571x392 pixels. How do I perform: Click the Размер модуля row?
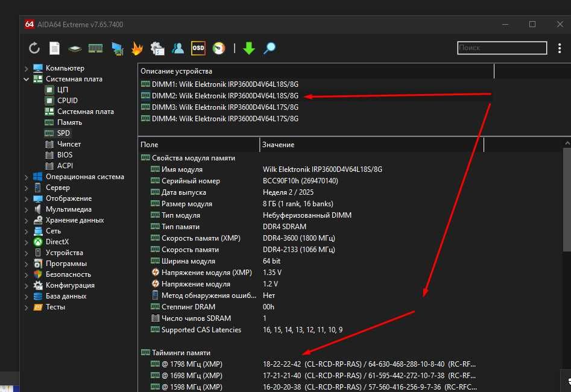[x=242, y=204]
